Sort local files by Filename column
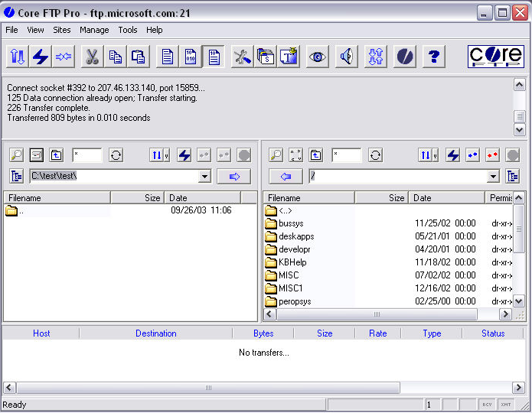 (x=57, y=197)
